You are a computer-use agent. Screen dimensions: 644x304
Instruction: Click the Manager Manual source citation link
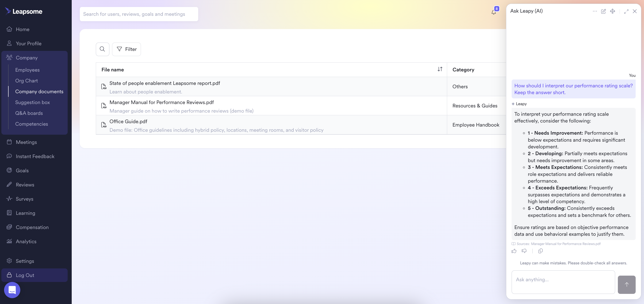[x=566, y=244]
